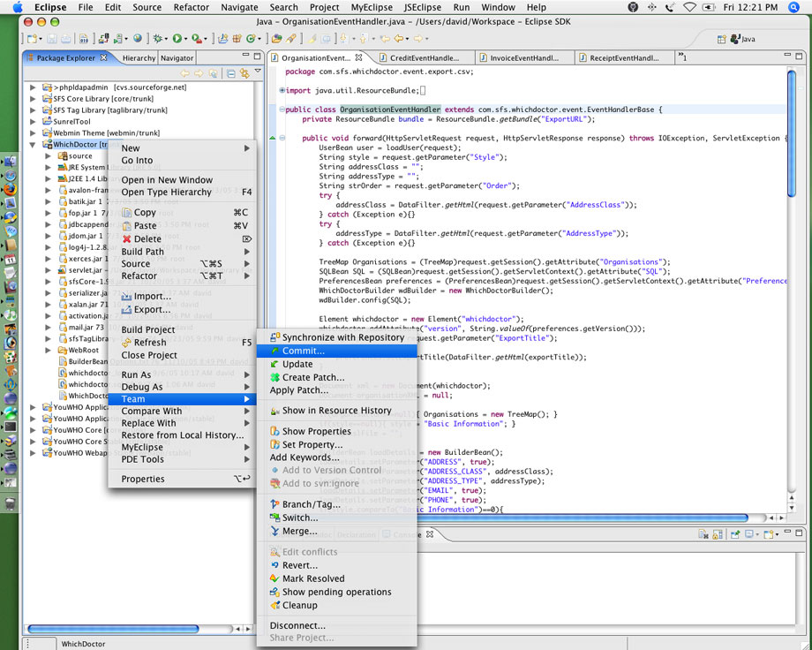Viewport: 812px width, 650px height.
Task: Click the editor vertical scrollbar thumb
Action: pos(792,133)
